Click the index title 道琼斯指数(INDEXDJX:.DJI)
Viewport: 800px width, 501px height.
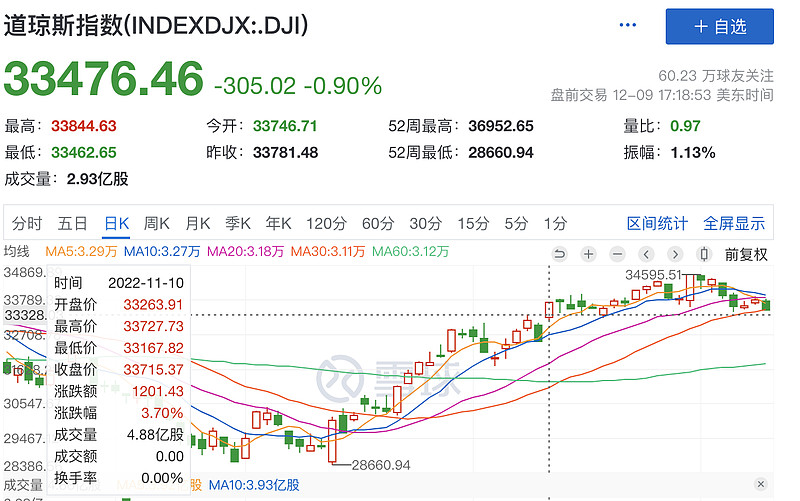pyautogui.click(x=156, y=26)
